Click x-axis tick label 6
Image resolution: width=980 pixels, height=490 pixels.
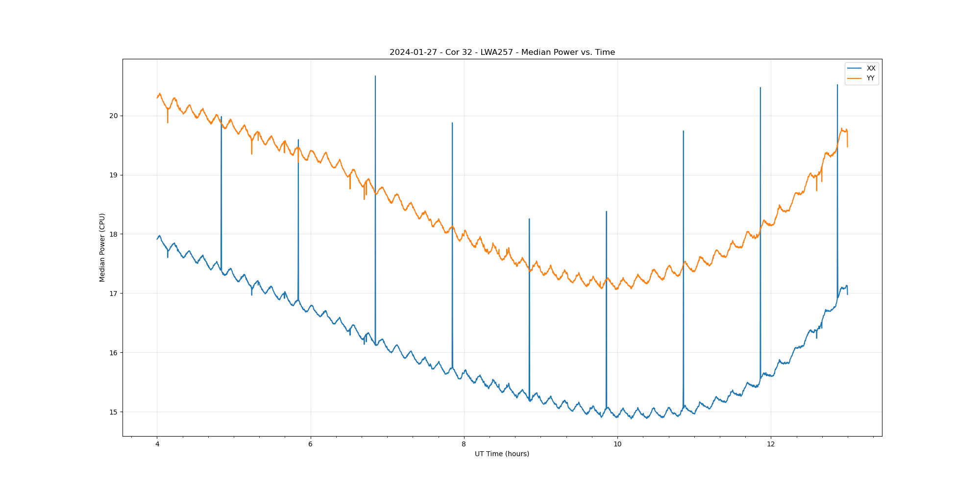311,444
